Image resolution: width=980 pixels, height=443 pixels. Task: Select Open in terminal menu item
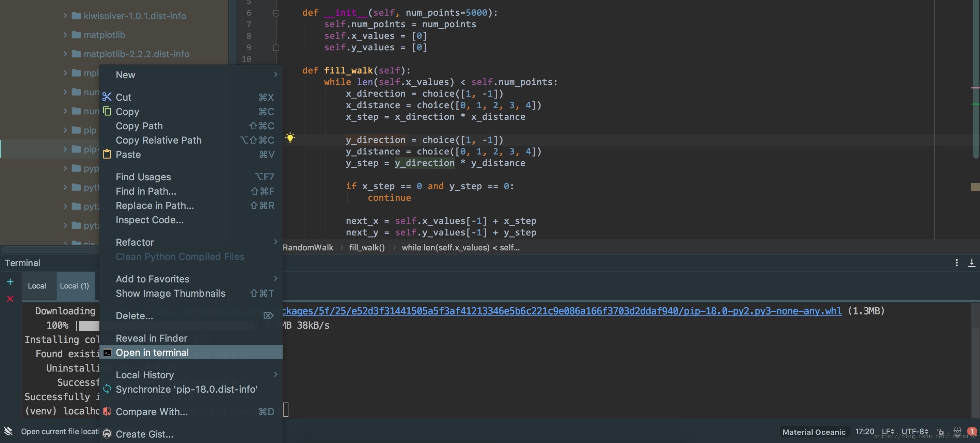click(152, 352)
